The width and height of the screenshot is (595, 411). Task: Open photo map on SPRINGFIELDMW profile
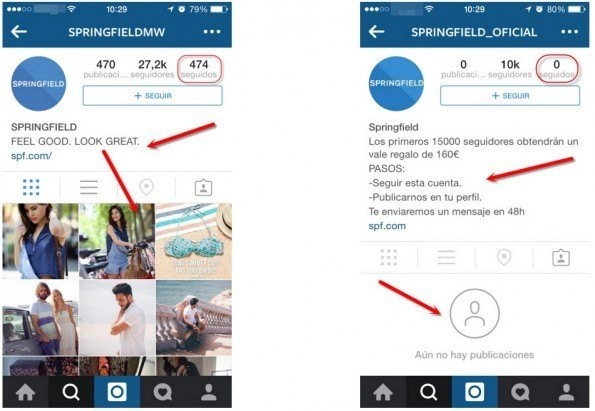click(146, 187)
